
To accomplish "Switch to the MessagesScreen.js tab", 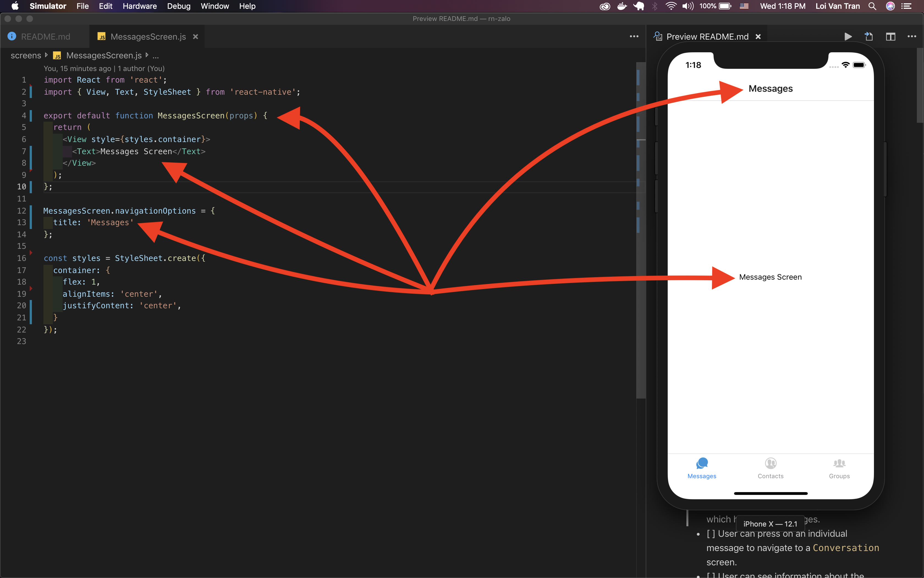I will point(148,37).
